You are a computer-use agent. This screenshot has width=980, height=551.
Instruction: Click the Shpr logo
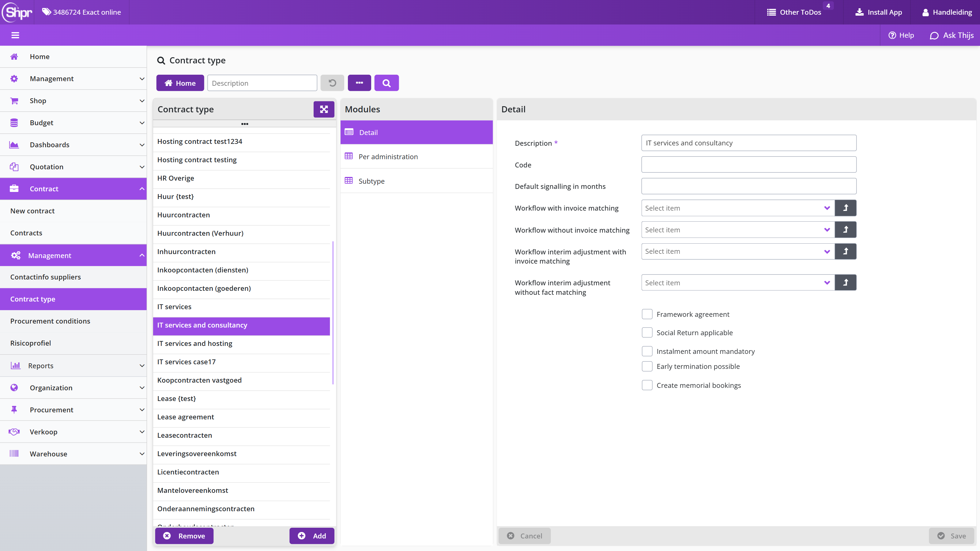17,12
